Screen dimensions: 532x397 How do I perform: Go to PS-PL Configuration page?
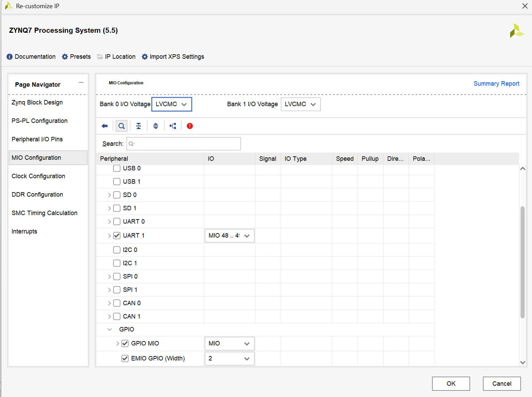tap(40, 121)
